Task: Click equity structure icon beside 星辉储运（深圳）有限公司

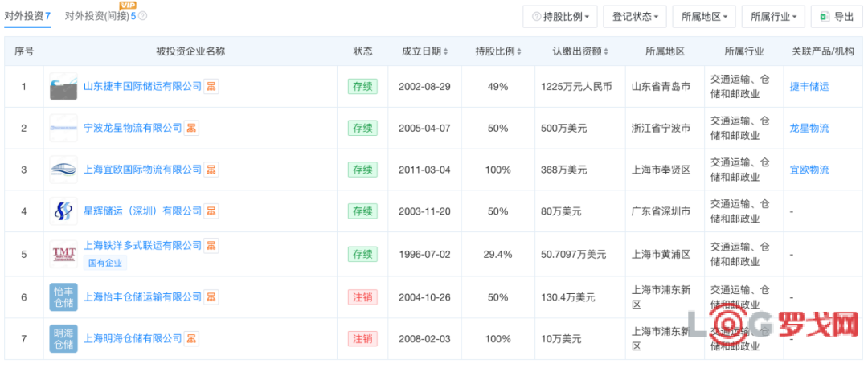Action: [x=211, y=211]
